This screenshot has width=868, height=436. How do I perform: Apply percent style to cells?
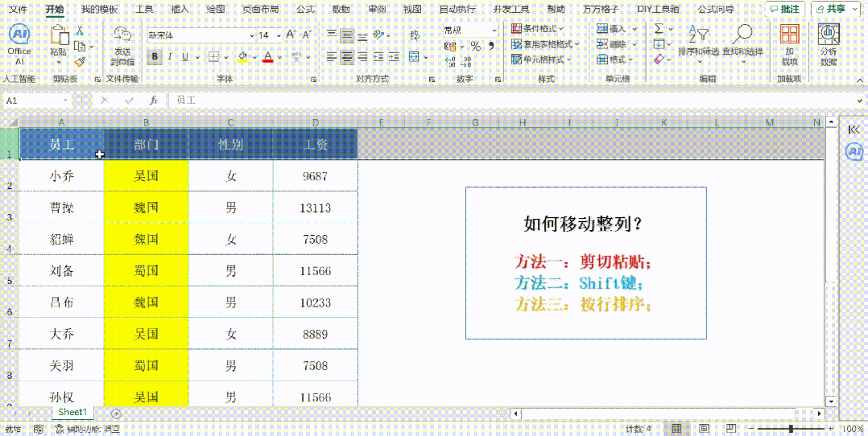[x=476, y=46]
